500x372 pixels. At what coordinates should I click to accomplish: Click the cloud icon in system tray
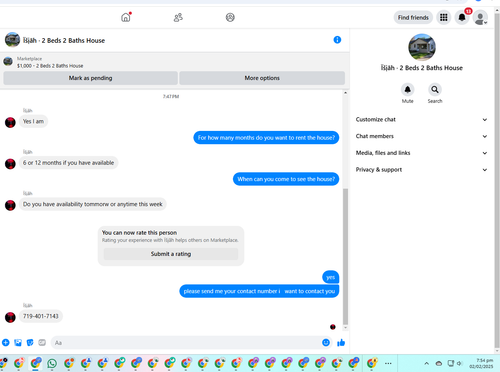point(439,363)
